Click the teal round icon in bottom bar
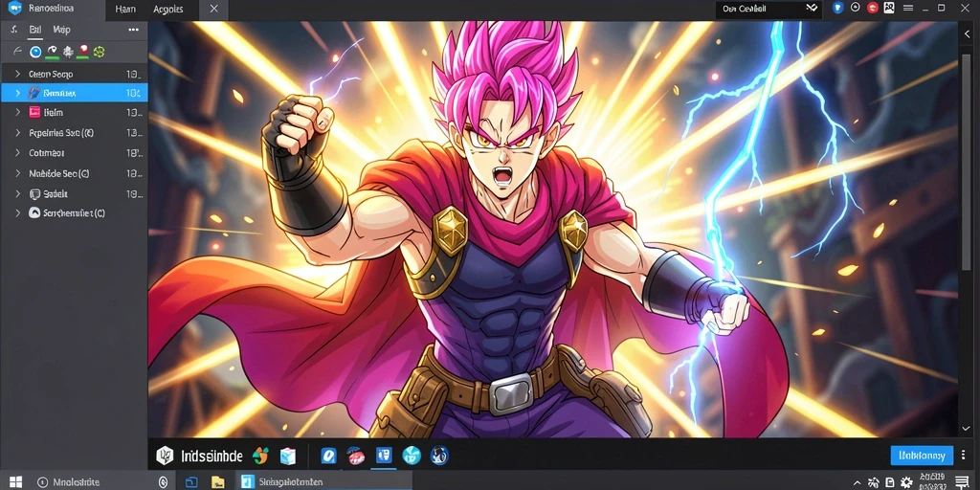 tap(412, 456)
